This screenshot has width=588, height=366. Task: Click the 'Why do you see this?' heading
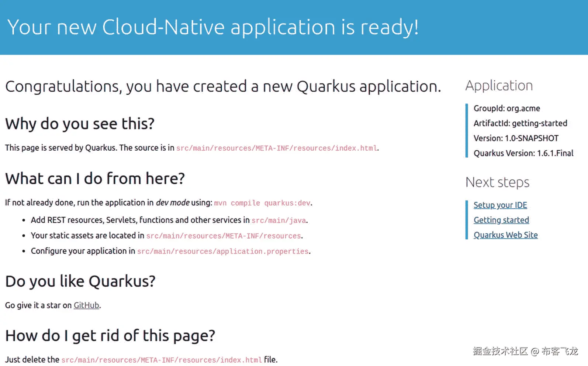point(80,124)
